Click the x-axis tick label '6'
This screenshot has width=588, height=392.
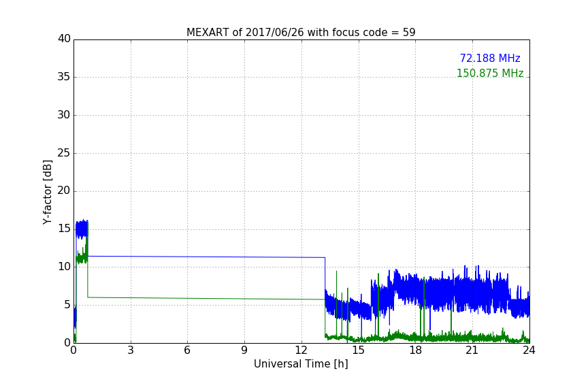point(187,350)
